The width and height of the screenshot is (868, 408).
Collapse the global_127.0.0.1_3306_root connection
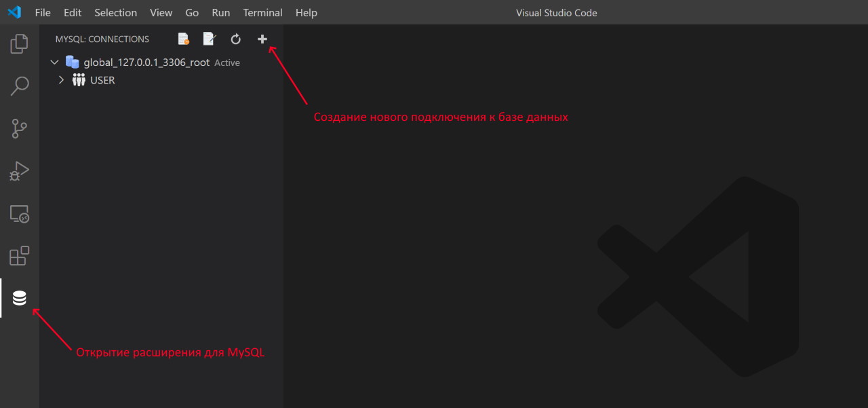tap(55, 62)
